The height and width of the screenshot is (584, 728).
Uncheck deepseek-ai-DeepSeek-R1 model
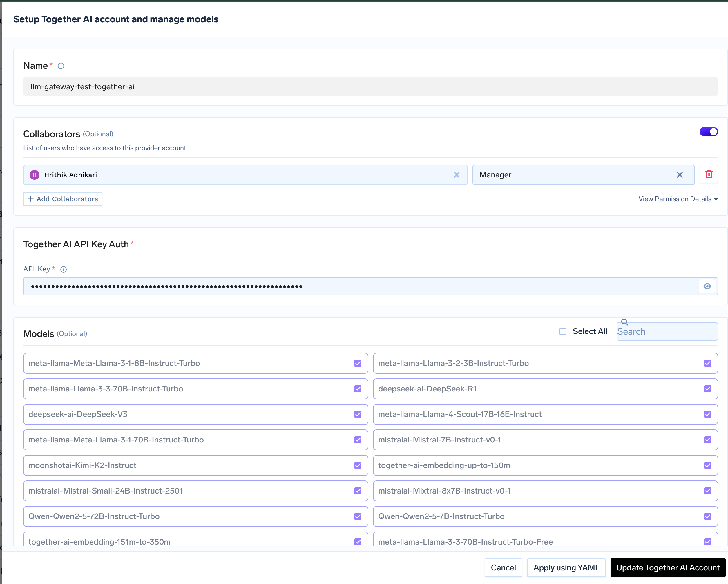coord(708,389)
